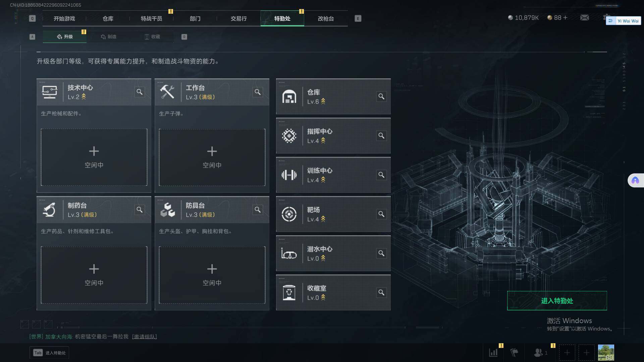This screenshot has width=644, height=362.
Task: Add premium currency with plus sign
Action: [566, 17]
